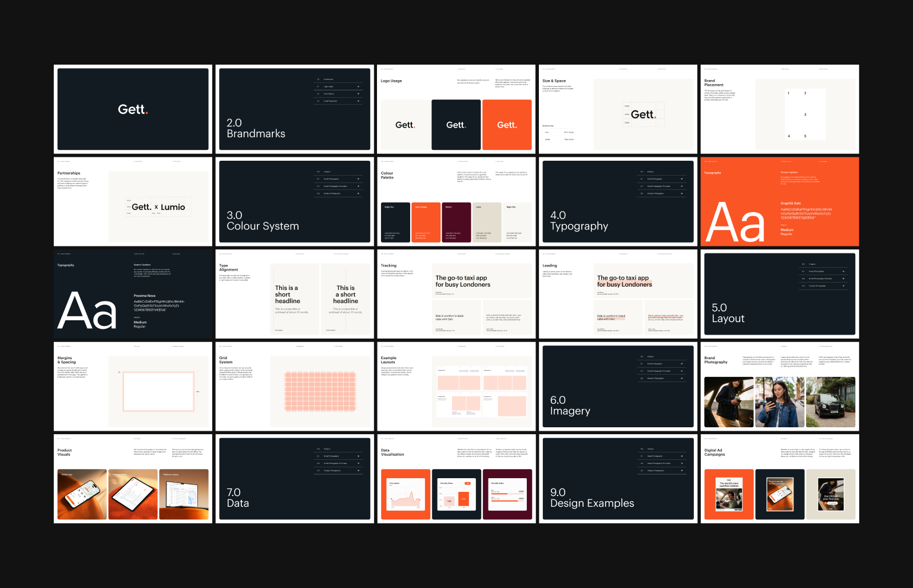Image resolution: width=913 pixels, height=588 pixels.
Task: Open the Example Layouts slide
Action: point(456,387)
